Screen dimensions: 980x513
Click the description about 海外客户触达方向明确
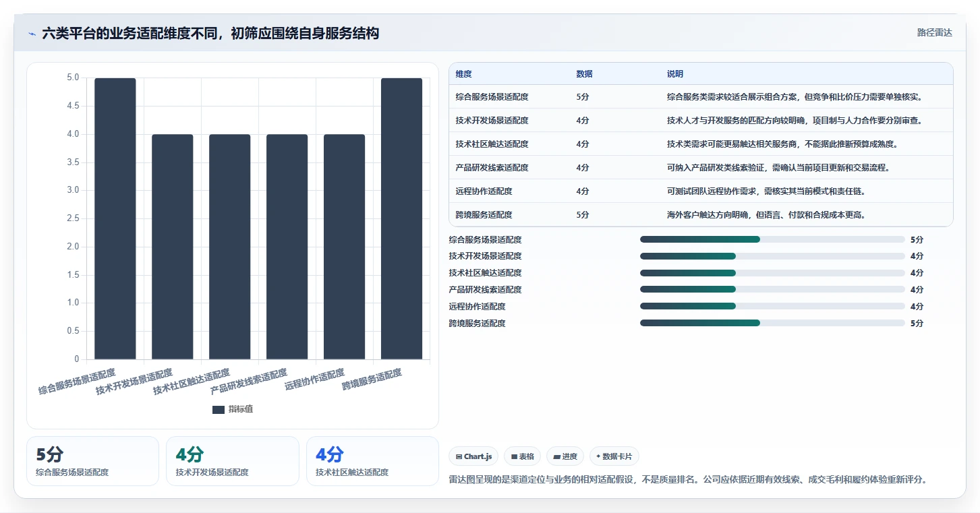coord(766,215)
